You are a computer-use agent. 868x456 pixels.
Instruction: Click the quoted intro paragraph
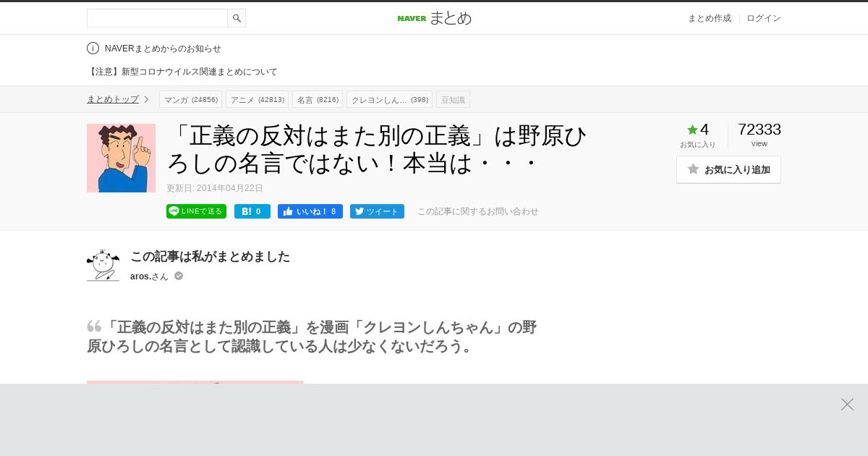coord(312,337)
